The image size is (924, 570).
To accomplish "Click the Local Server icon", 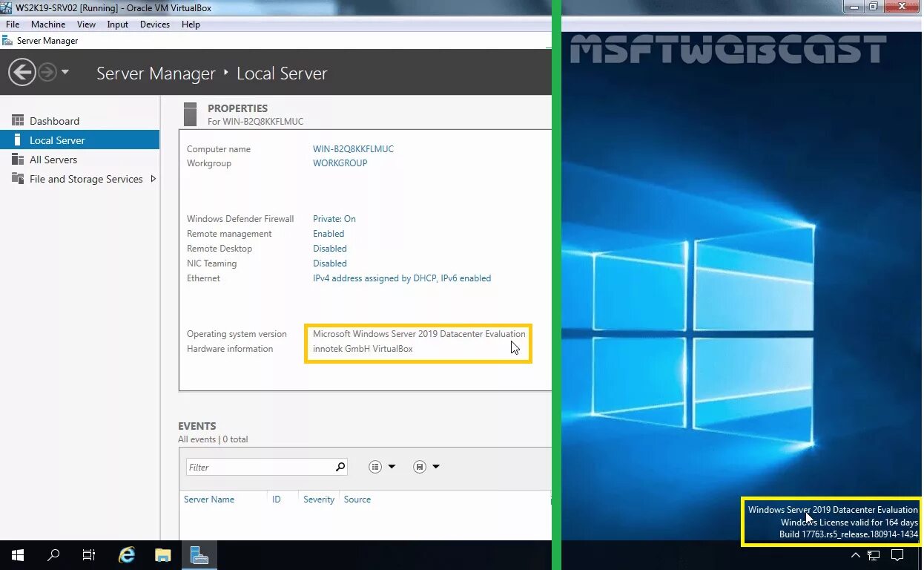I will (x=18, y=140).
